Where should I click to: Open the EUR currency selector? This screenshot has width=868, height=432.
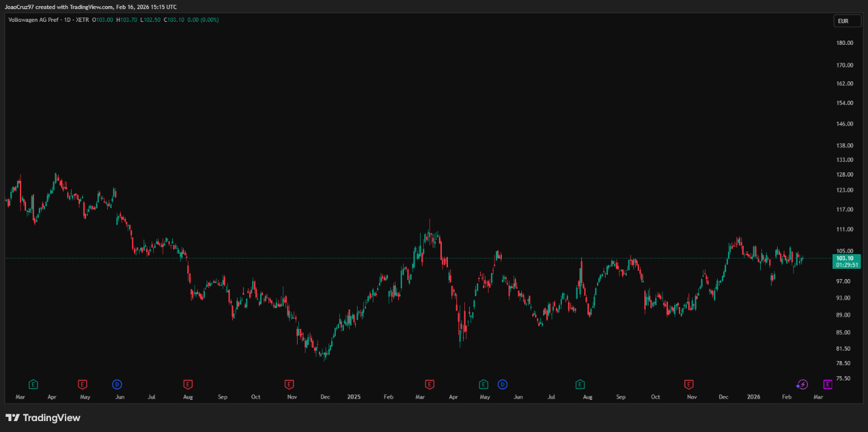847,21
